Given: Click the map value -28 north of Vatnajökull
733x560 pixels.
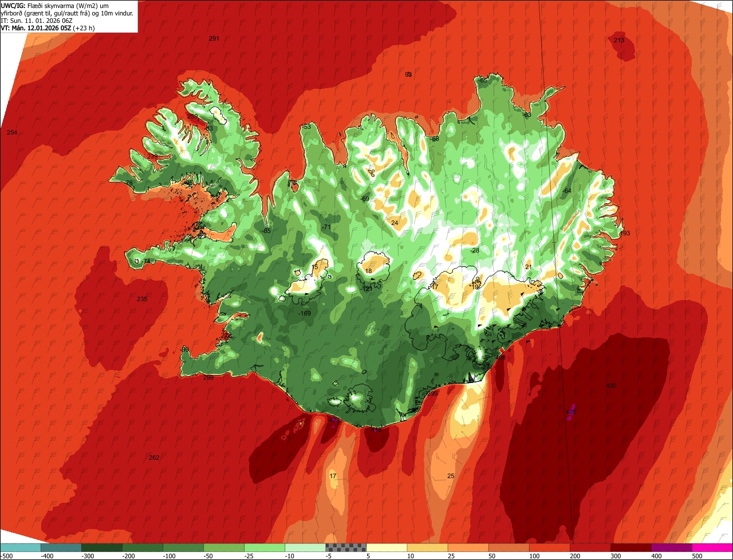Looking at the screenshot, I should [474, 250].
